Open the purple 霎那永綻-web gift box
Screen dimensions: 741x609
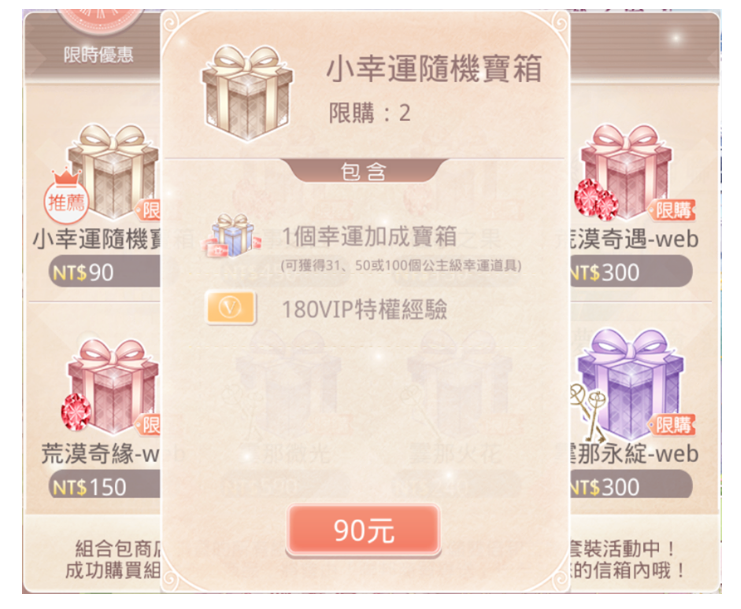(x=630, y=385)
